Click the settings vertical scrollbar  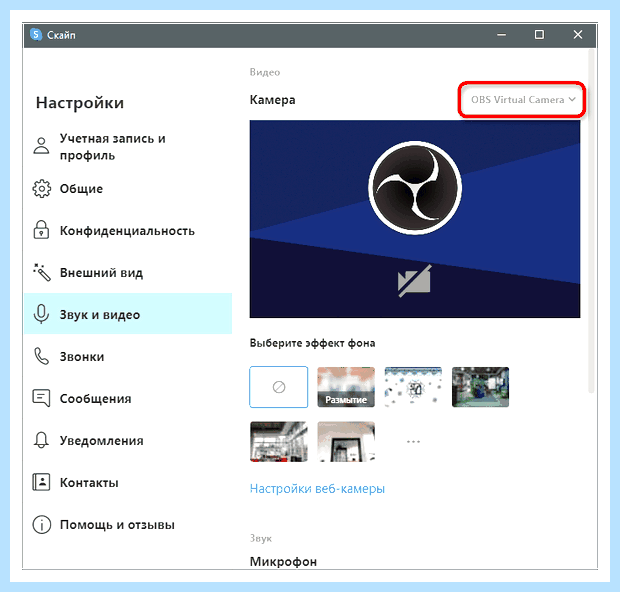click(592, 221)
